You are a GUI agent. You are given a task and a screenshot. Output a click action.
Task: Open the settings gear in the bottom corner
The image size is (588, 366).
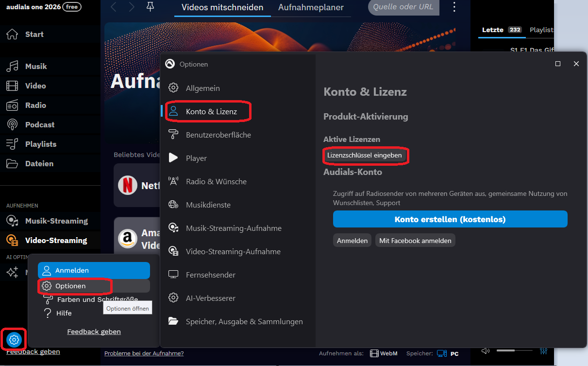pyautogui.click(x=13, y=339)
